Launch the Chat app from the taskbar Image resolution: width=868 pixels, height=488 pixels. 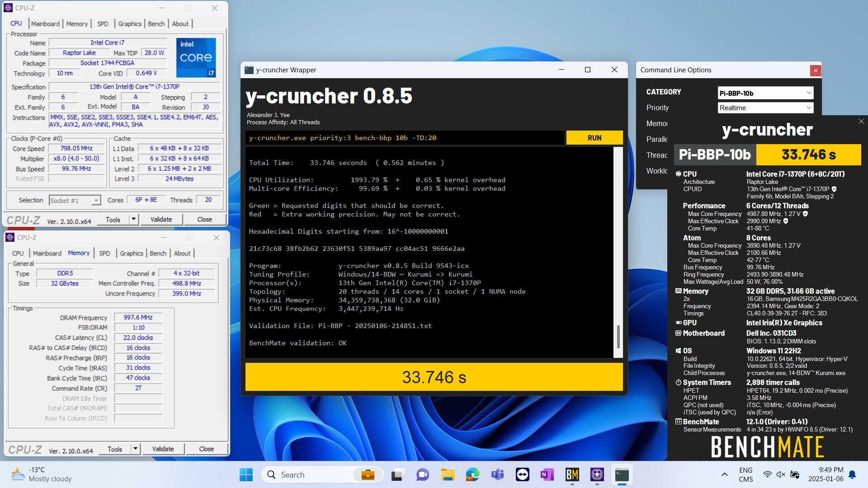423,474
